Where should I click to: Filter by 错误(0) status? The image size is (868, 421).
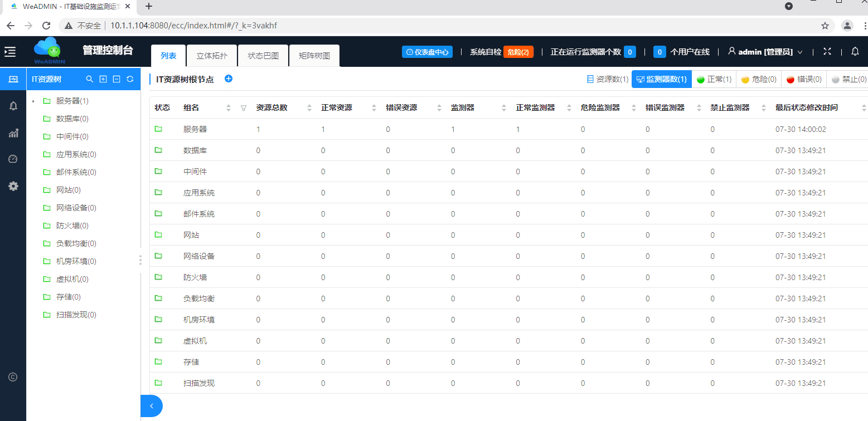[804, 80]
